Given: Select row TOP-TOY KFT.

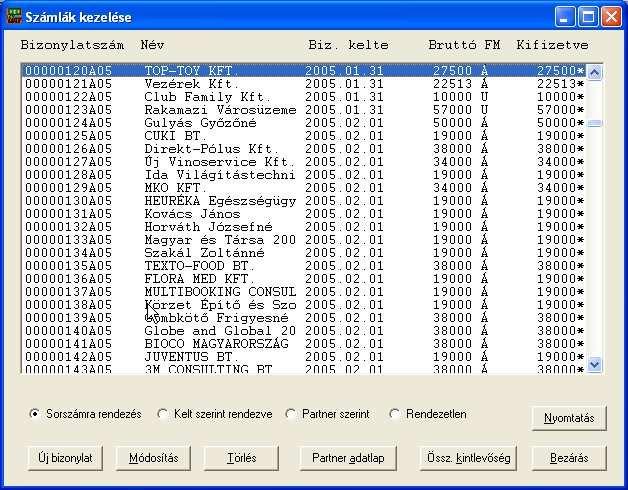Looking at the screenshot, I should pyautogui.click(x=304, y=71).
